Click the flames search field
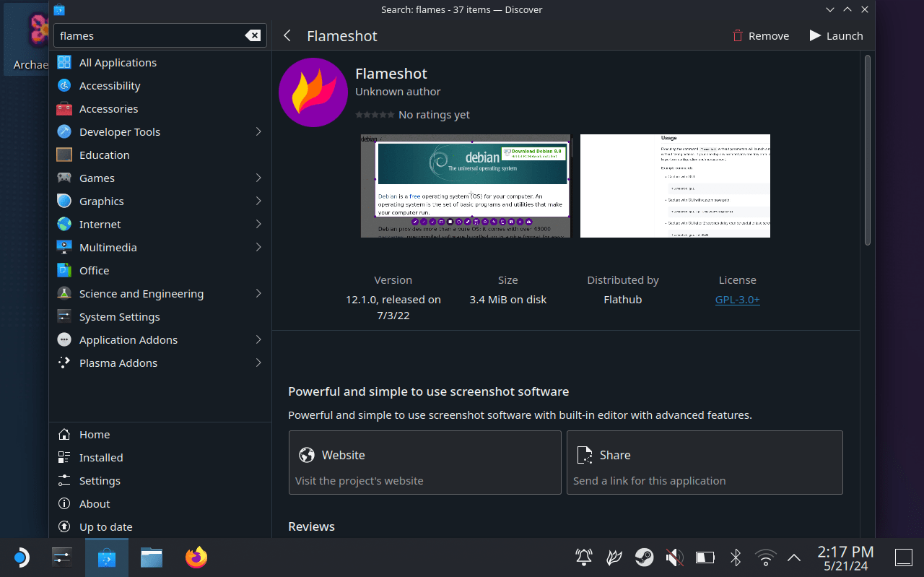This screenshot has width=924, height=577. 160,35
